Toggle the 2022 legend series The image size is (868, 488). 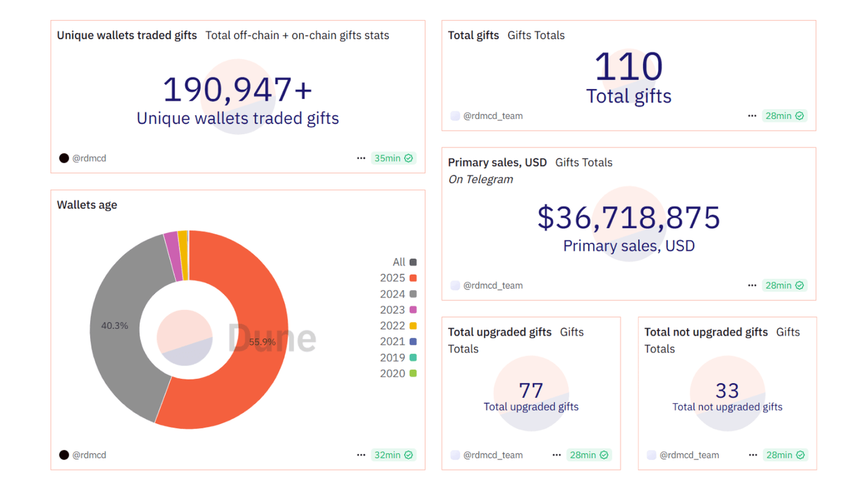(x=398, y=326)
